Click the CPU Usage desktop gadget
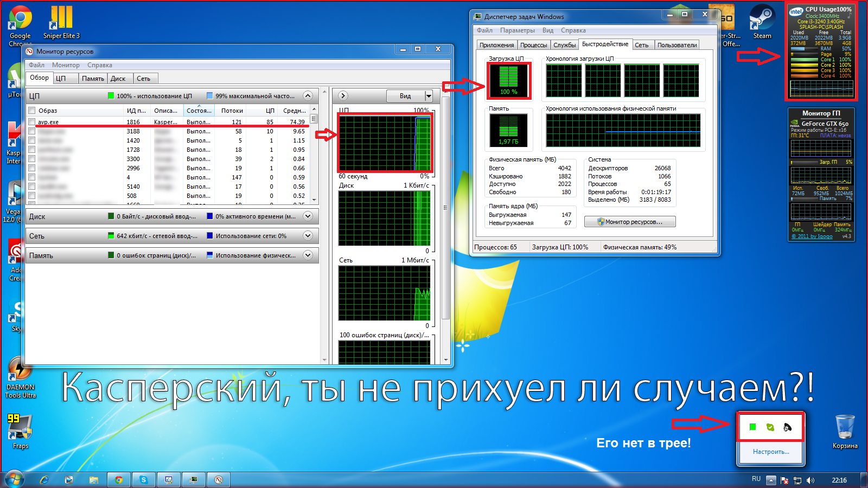This screenshot has width=868, height=488. (x=822, y=52)
